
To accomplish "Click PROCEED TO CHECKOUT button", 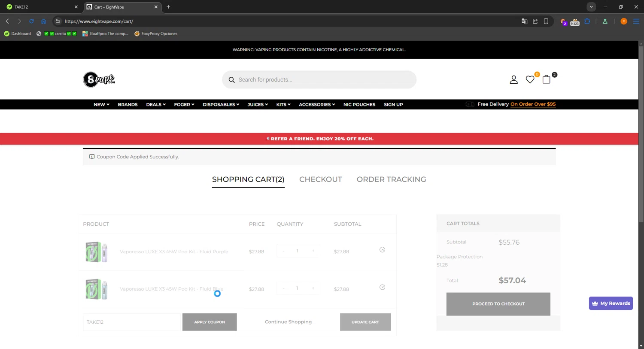I will [498, 304].
